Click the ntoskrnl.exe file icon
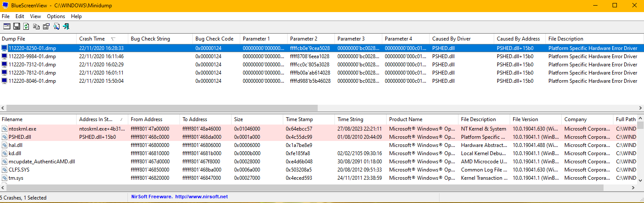 (x=5, y=129)
